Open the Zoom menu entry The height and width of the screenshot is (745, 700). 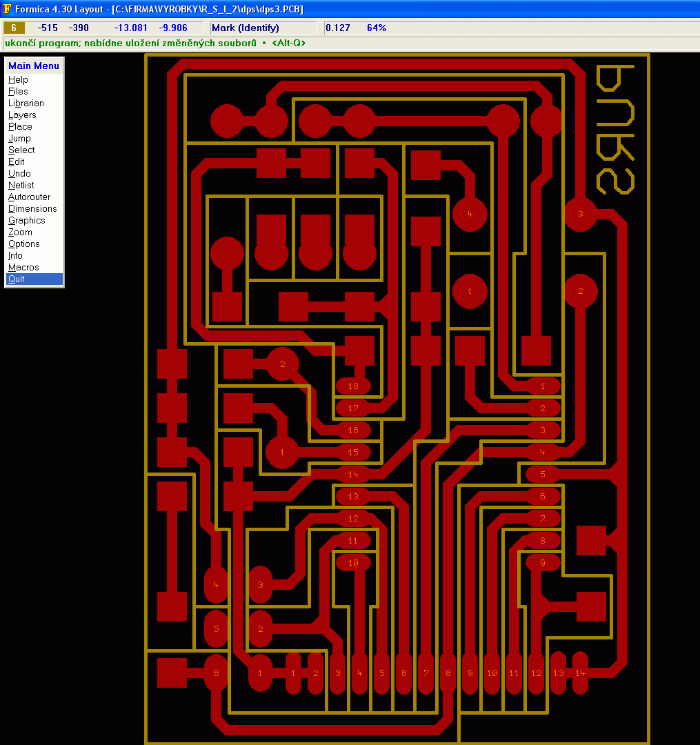[x=20, y=232]
